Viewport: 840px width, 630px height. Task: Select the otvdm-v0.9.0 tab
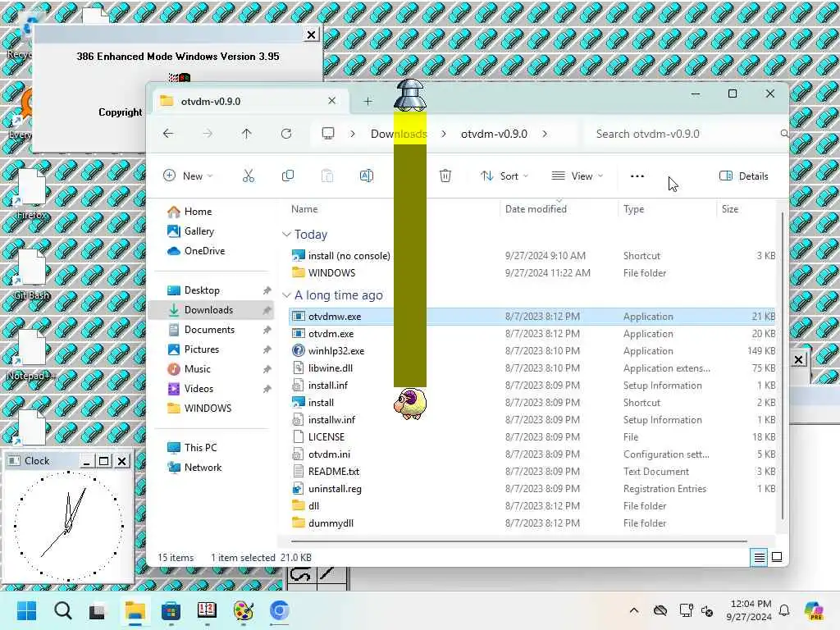252,101
